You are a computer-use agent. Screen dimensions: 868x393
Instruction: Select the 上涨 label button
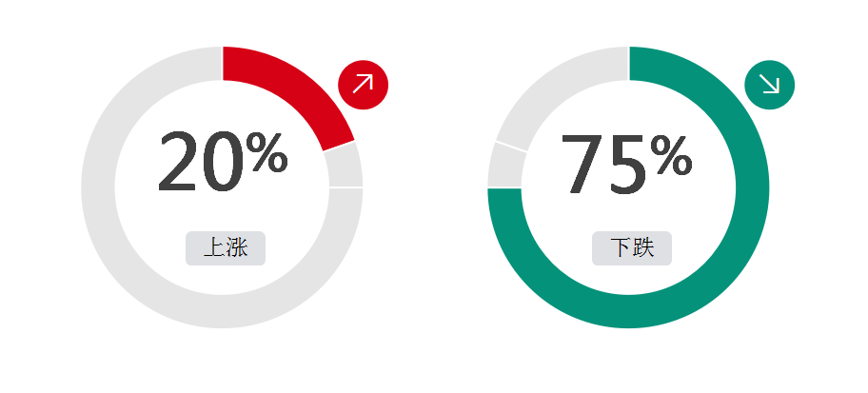(226, 248)
